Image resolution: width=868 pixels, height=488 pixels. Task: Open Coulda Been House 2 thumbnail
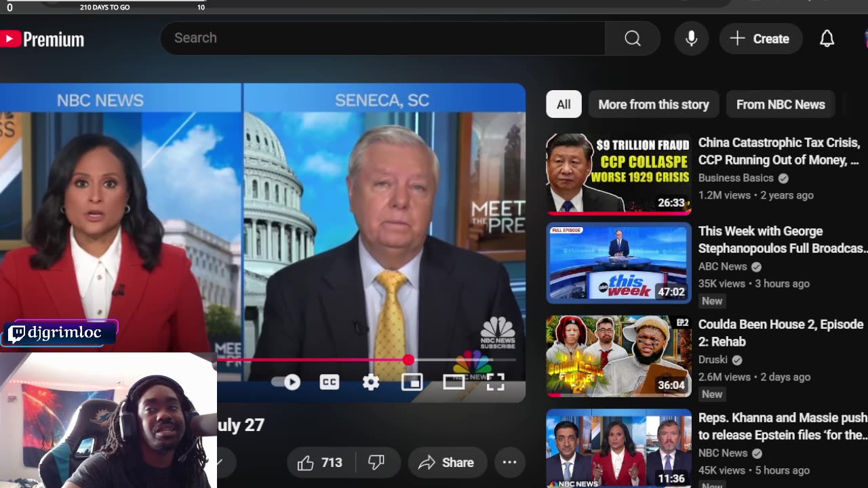[619, 356]
